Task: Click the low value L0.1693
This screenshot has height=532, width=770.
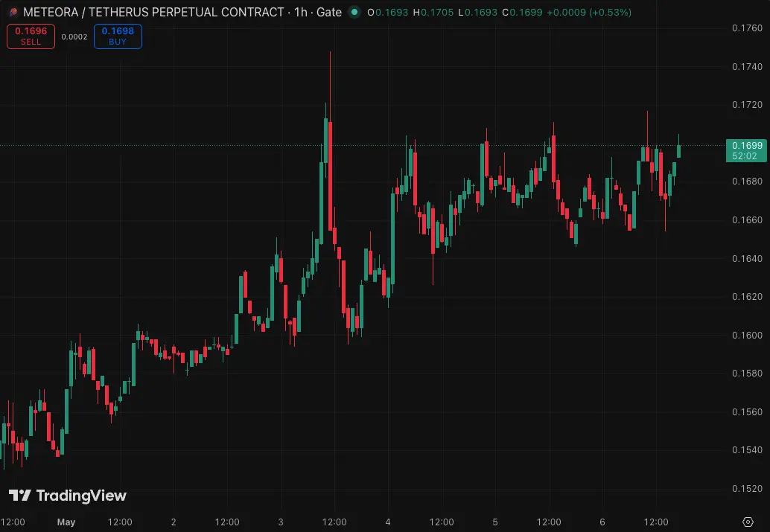Action: [x=477, y=12]
